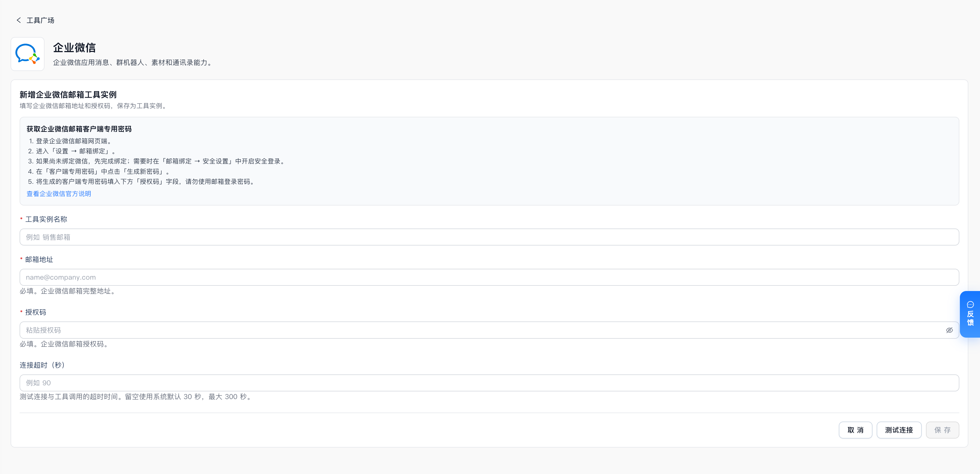Image resolution: width=980 pixels, height=474 pixels.
Task: Focus the 邮箱地址 input field
Action: pyautogui.click(x=489, y=277)
